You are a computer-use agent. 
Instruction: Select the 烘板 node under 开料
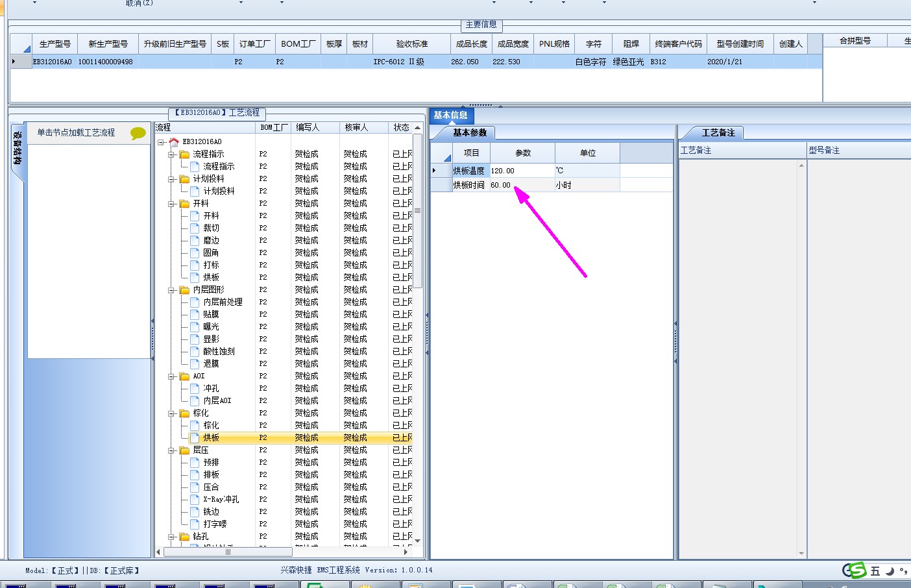click(211, 277)
